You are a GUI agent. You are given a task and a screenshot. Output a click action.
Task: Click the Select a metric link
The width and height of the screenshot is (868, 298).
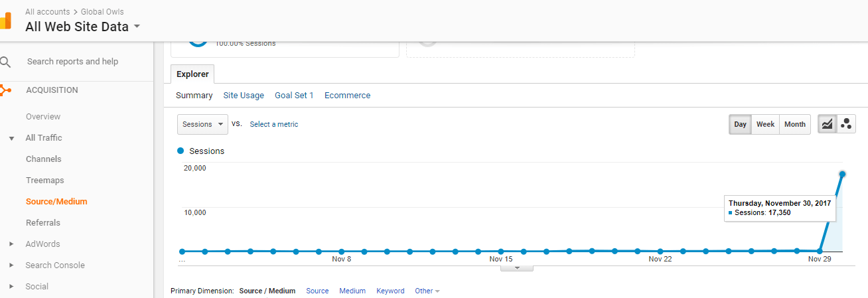point(274,124)
